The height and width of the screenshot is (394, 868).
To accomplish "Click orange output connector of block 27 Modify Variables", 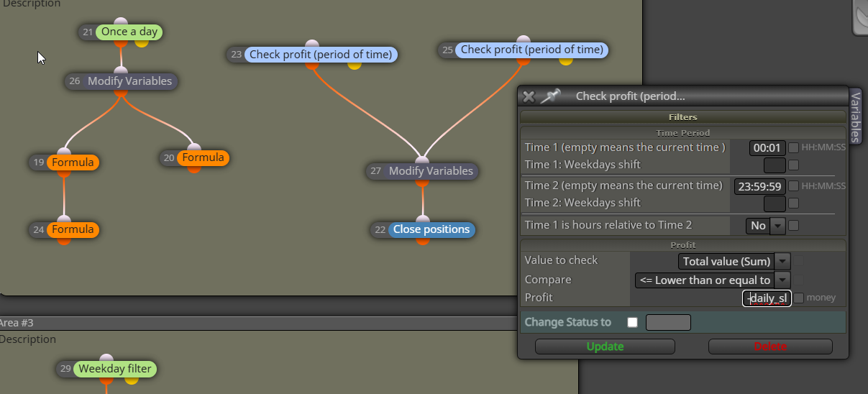I will (x=422, y=183).
